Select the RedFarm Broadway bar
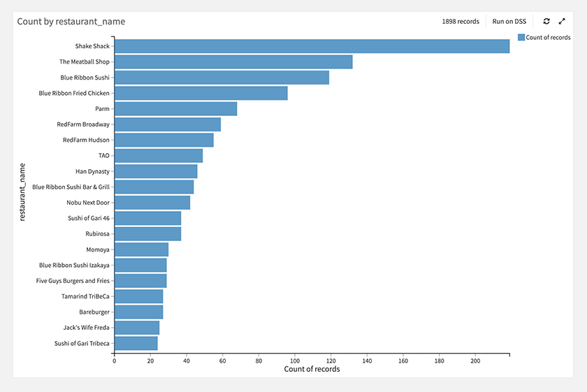This screenshot has height=392, width=587. tap(168, 124)
